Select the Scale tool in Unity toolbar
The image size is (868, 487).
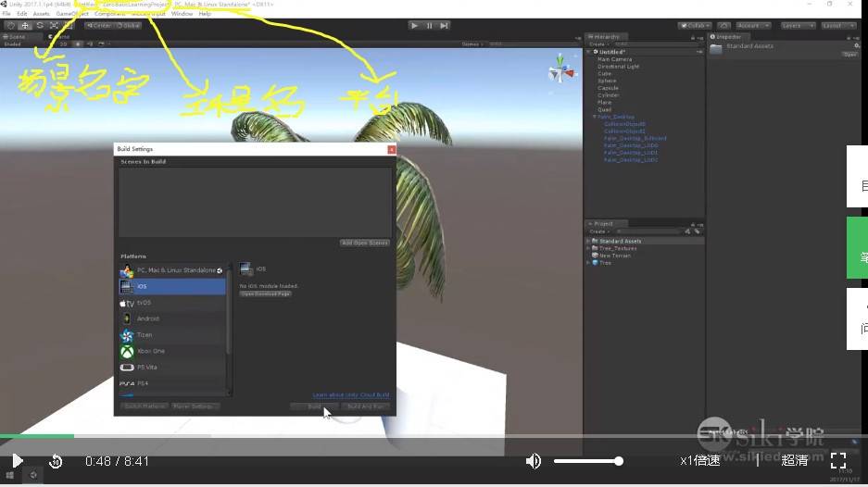(x=54, y=25)
